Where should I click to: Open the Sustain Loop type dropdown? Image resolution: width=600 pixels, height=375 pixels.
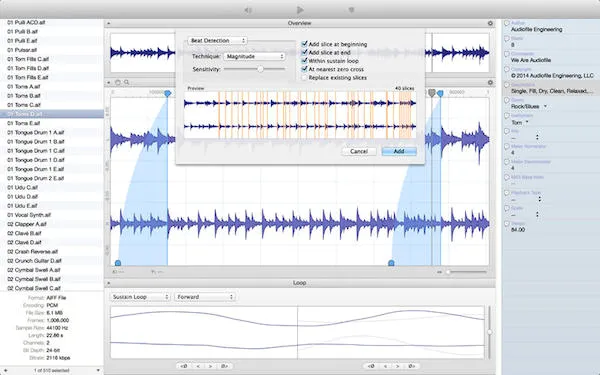point(140,297)
